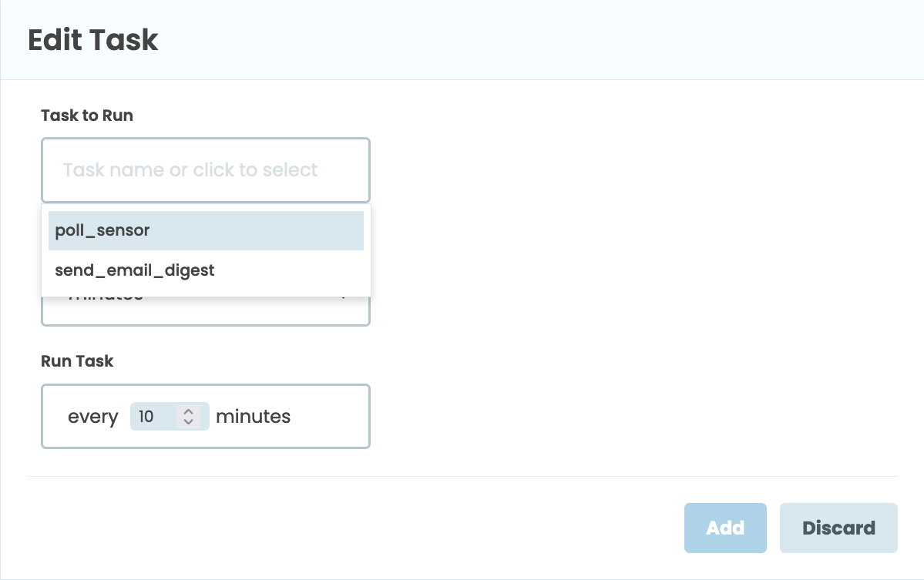Click inside the Run Task bordered box

[308, 416]
